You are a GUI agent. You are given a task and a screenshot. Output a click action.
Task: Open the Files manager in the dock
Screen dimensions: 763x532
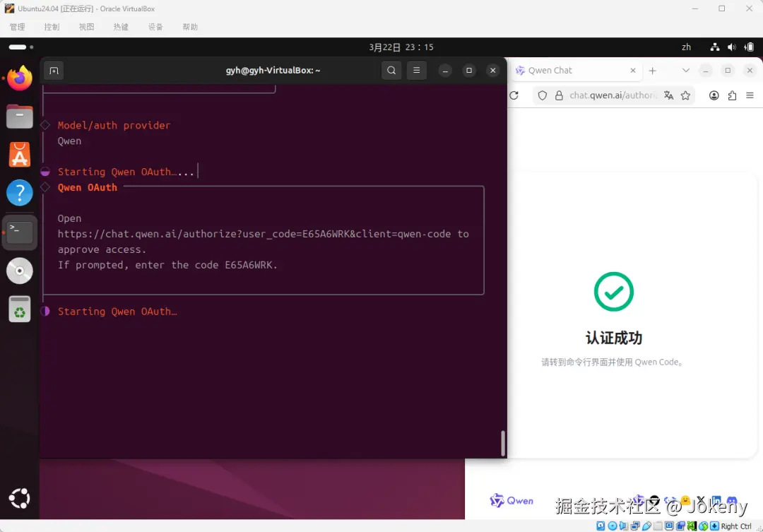pos(20,117)
